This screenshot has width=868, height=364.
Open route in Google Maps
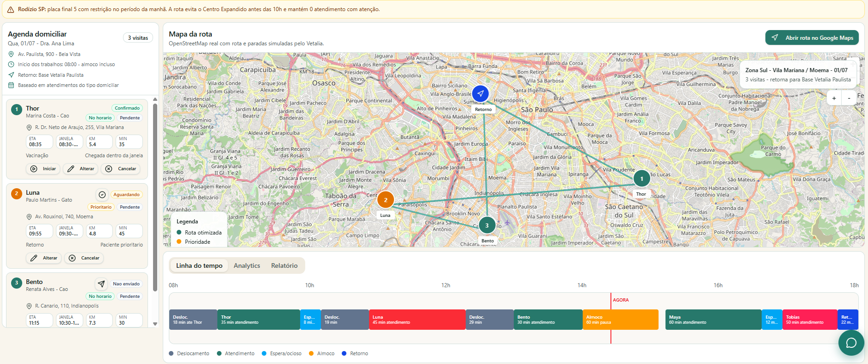pos(812,38)
